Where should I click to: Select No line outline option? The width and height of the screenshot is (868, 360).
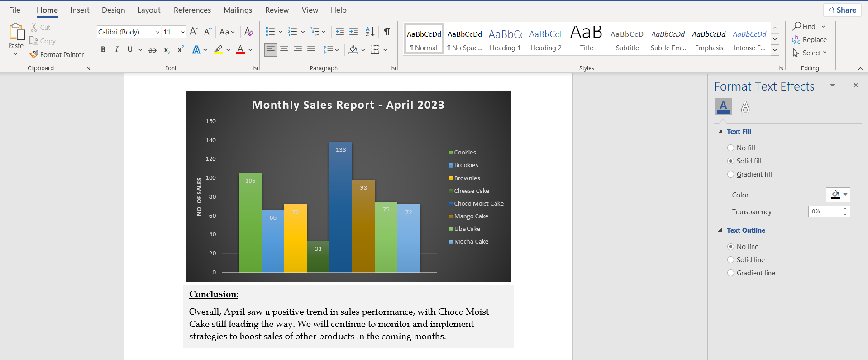tap(743, 247)
